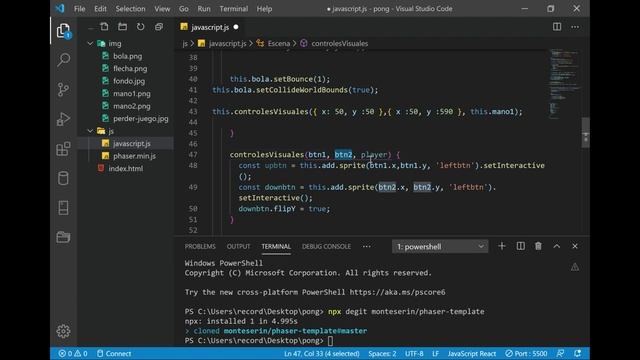Switch to the OUTPUT tab
The image size is (640, 360).
(238, 246)
